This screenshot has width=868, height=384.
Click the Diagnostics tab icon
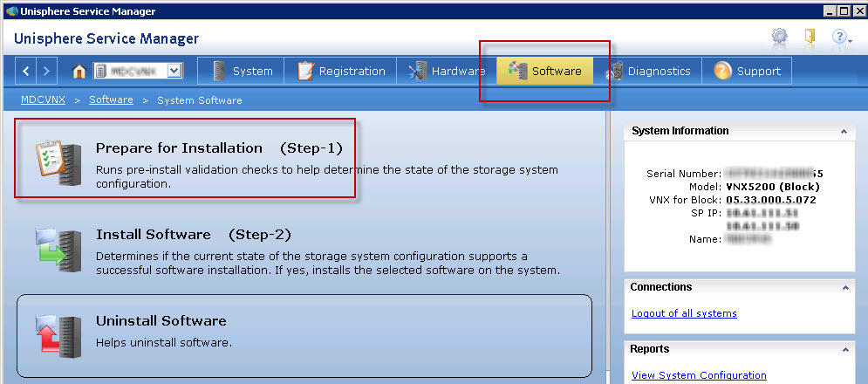613,72
